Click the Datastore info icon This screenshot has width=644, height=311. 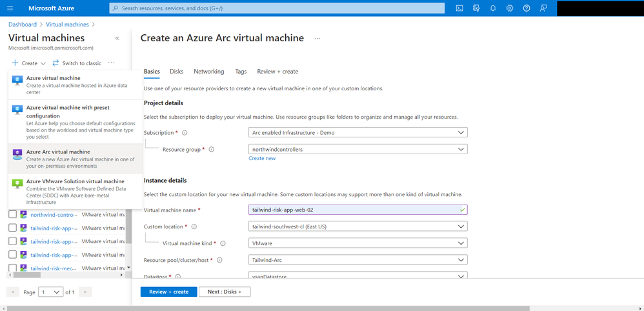tap(178, 277)
